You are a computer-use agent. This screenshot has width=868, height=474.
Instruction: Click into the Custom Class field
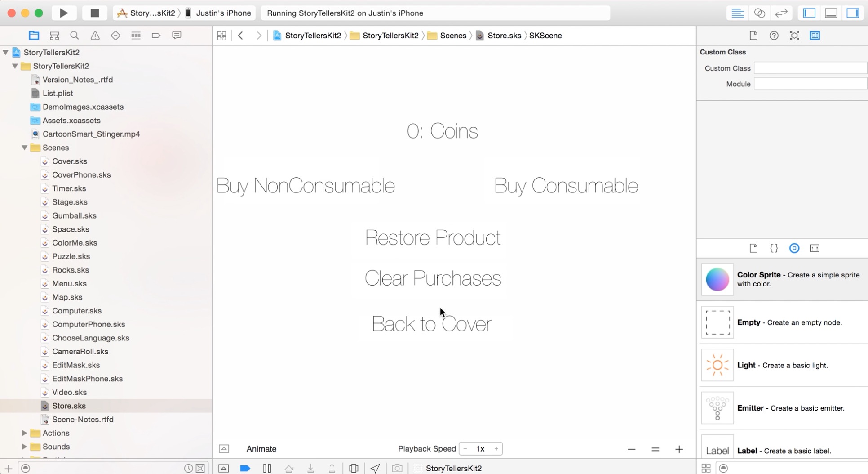point(810,68)
